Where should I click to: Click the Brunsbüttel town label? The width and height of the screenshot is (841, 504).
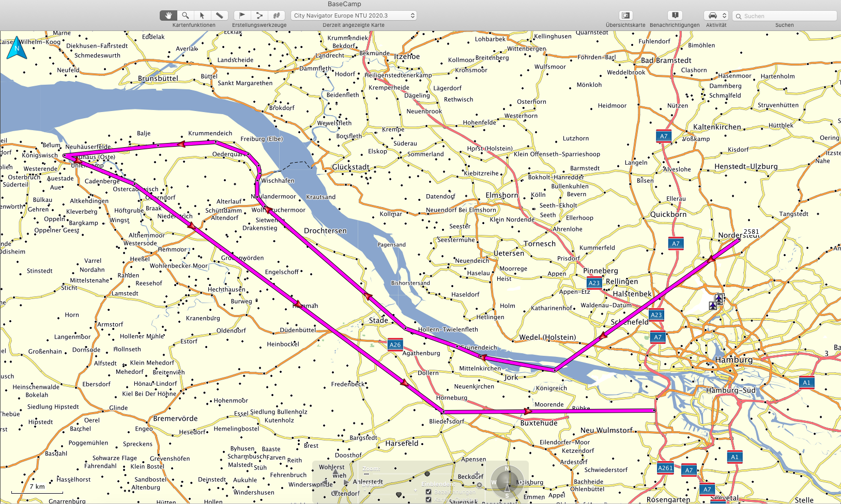coord(158,78)
